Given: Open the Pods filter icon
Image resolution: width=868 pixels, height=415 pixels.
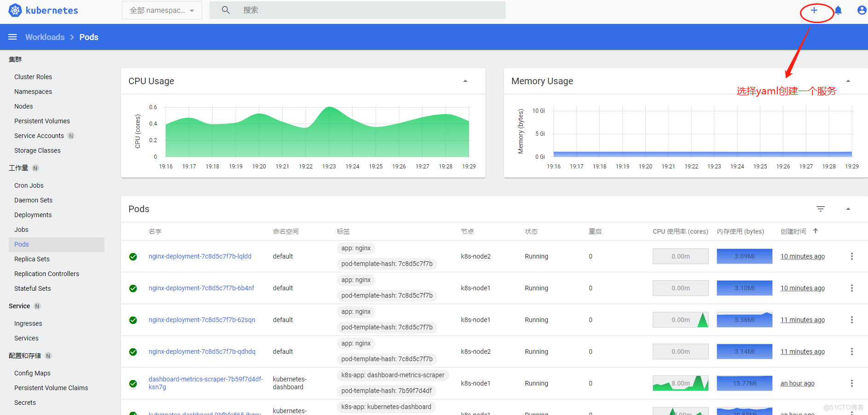Looking at the screenshot, I should (x=820, y=209).
